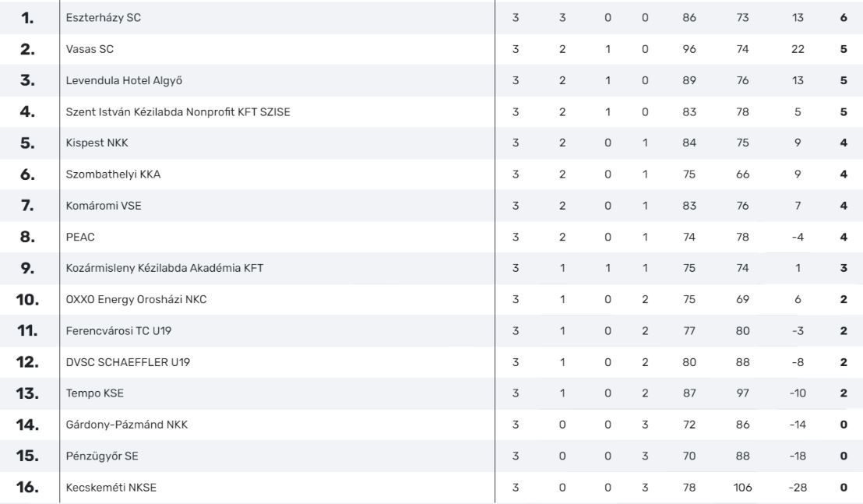Select Ferencvárosi TC U19 team
Viewport: 863px width, 504px height.
coord(119,331)
